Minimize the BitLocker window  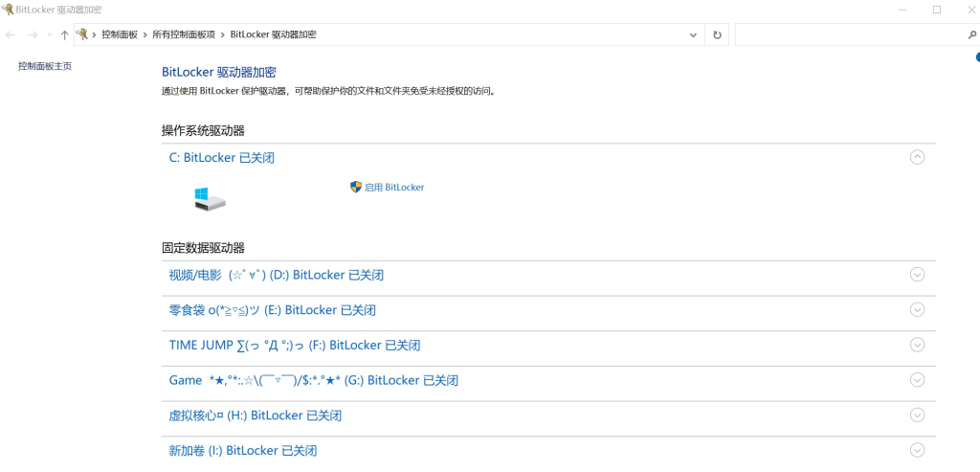tap(902, 10)
